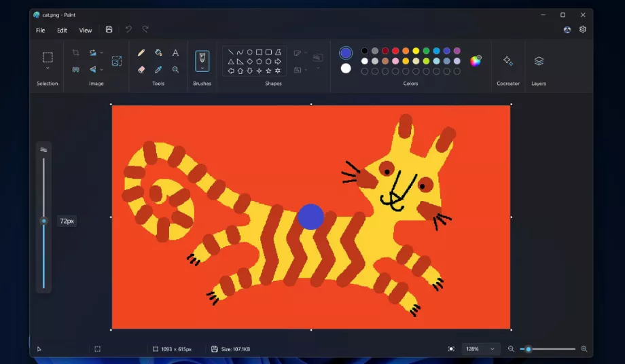Select Color 2 secondary white swatch

point(346,69)
